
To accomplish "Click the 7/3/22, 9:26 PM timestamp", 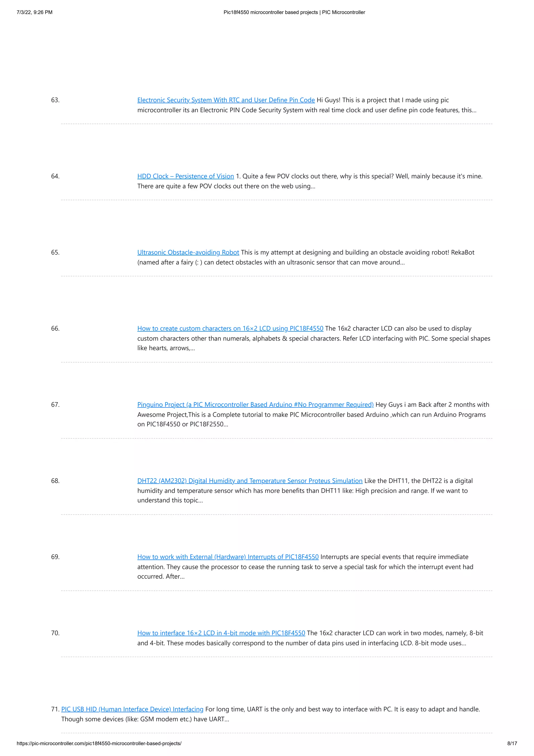I will click(x=34, y=12).
